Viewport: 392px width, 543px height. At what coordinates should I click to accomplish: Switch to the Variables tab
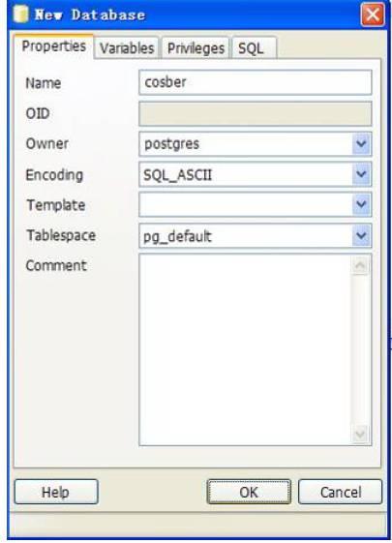[127, 47]
